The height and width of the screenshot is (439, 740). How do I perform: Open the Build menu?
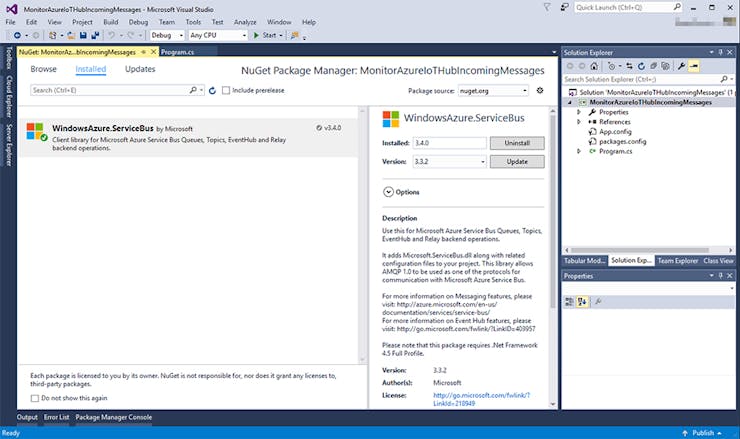point(110,22)
